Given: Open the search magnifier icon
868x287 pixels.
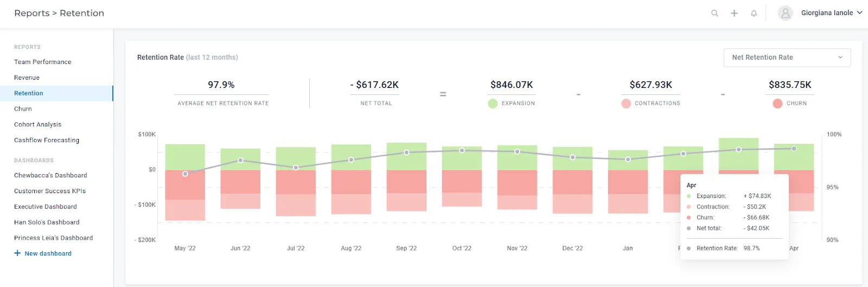Looking at the screenshot, I should coord(714,13).
